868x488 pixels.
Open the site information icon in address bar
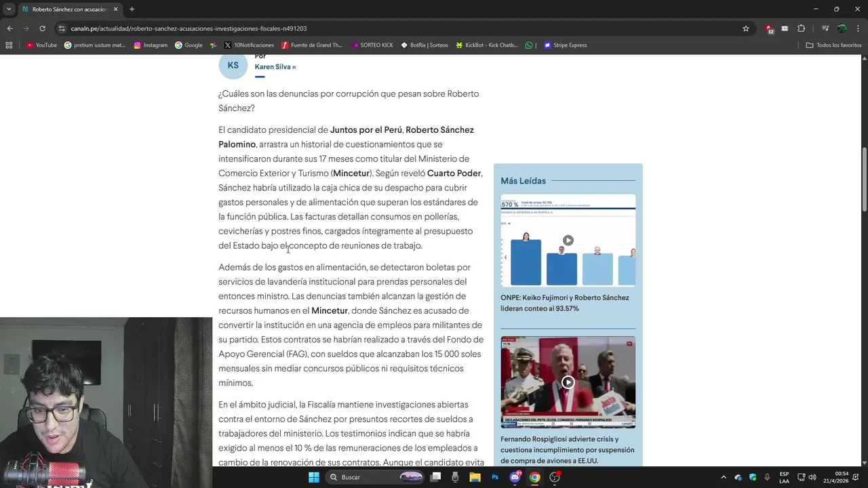pyautogui.click(x=62, y=28)
